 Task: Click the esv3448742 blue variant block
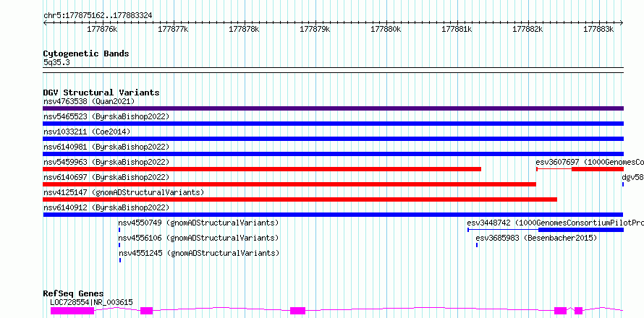(581, 230)
